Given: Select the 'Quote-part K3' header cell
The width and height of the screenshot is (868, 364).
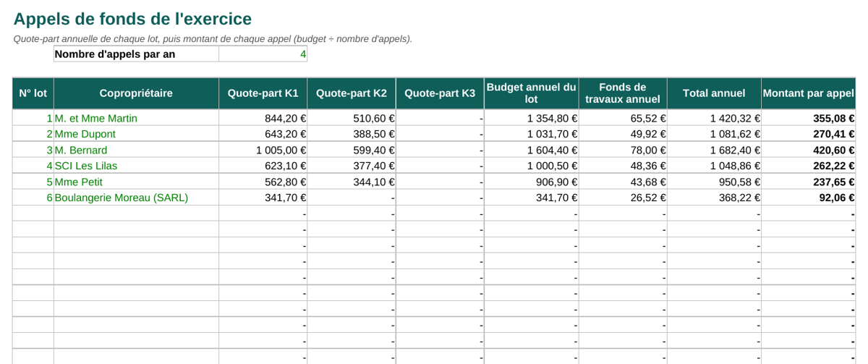Looking at the screenshot, I should [440, 93].
